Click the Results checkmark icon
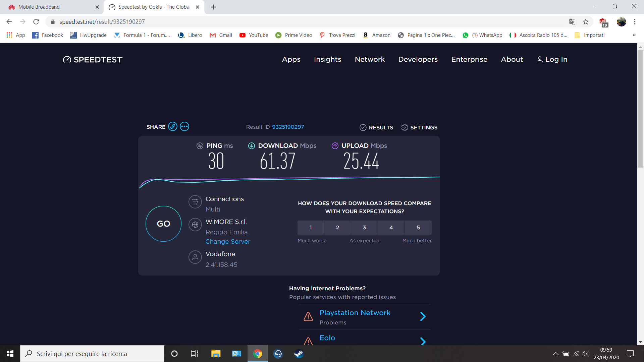 363,127
